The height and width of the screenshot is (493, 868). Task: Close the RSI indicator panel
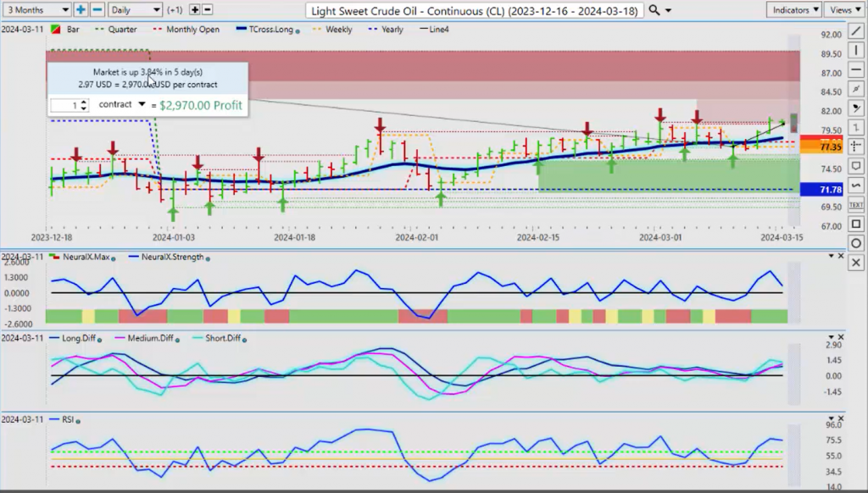(x=841, y=418)
